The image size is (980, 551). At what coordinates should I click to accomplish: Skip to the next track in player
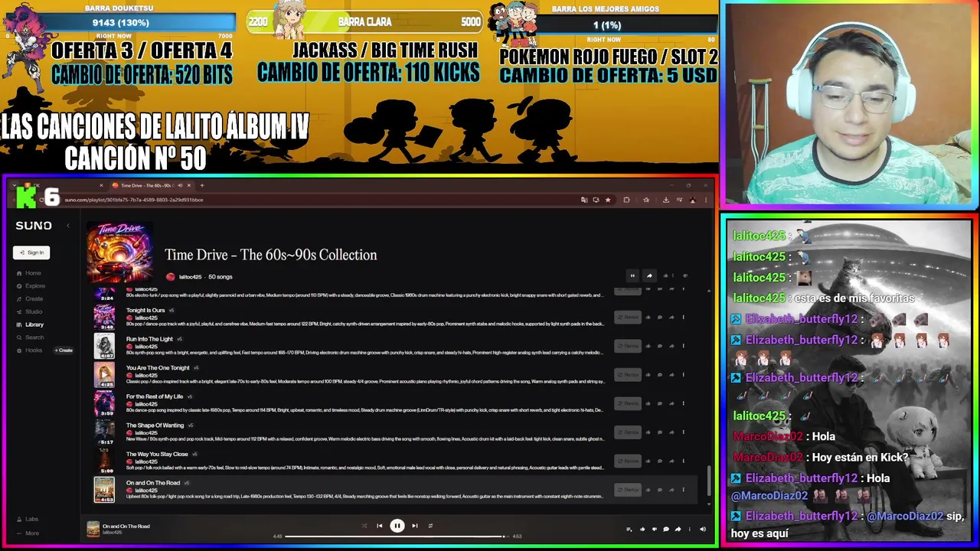415,526
